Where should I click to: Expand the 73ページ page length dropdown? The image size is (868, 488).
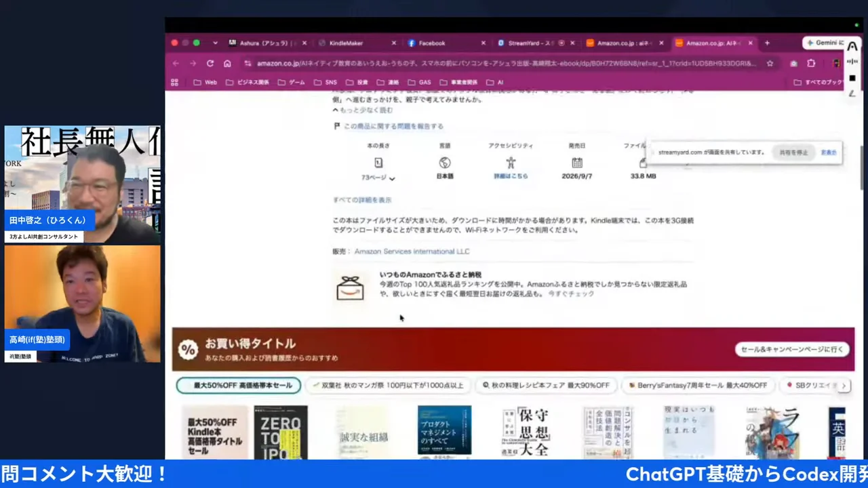378,178
